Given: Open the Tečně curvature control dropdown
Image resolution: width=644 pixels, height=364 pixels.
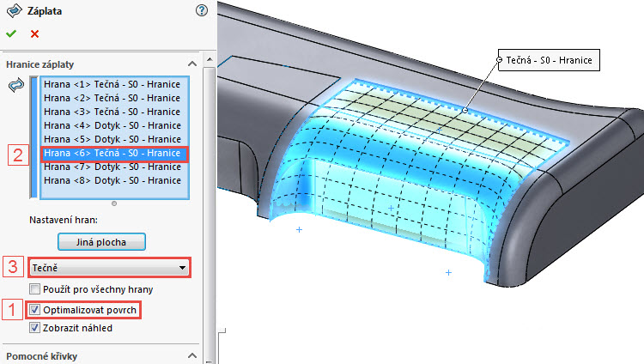Looking at the screenshot, I should click(x=109, y=268).
